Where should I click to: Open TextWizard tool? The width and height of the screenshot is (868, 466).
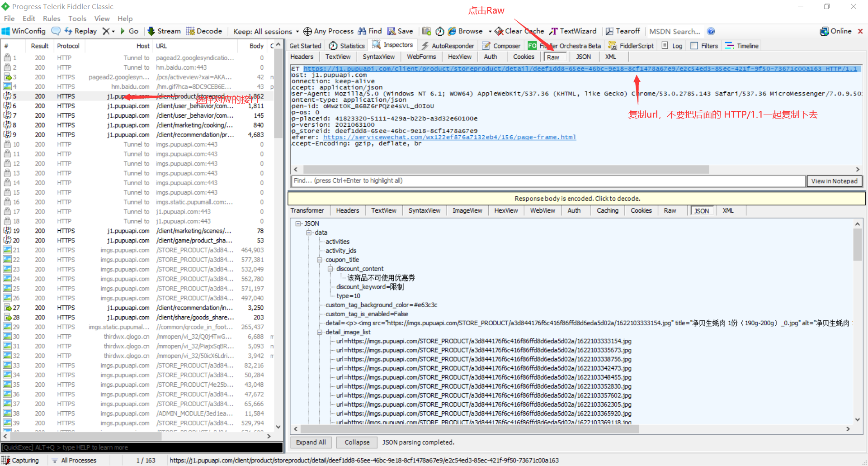(573, 31)
